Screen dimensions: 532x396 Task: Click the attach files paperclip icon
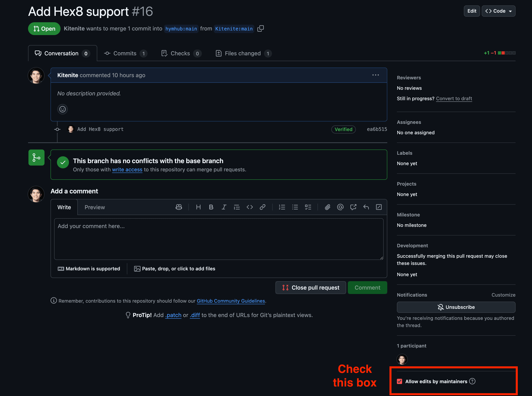coord(328,207)
